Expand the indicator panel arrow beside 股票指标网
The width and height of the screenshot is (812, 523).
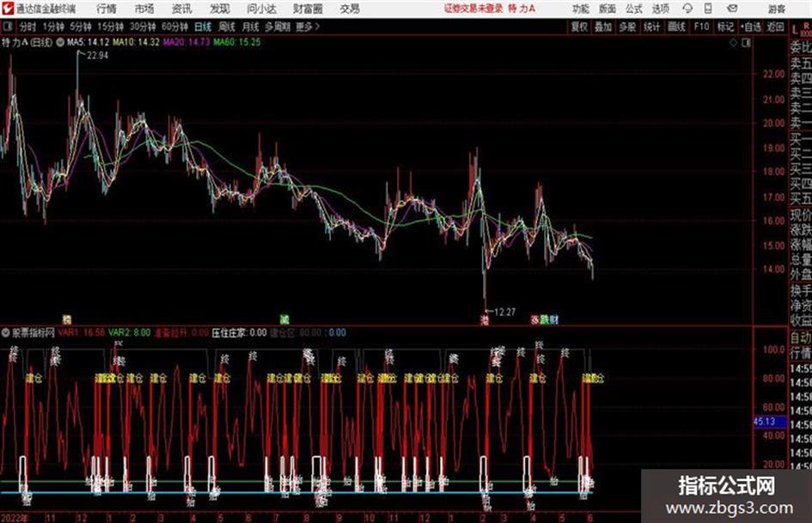[6, 332]
